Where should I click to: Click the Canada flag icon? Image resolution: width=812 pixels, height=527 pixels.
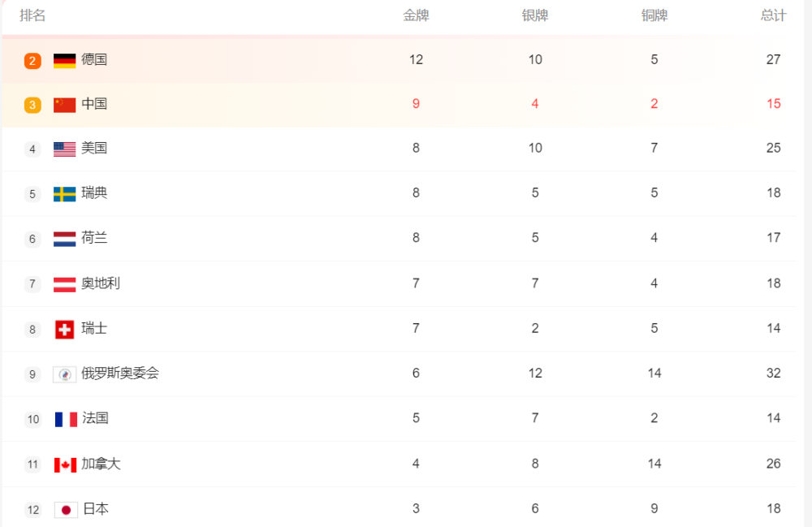tap(65, 464)
